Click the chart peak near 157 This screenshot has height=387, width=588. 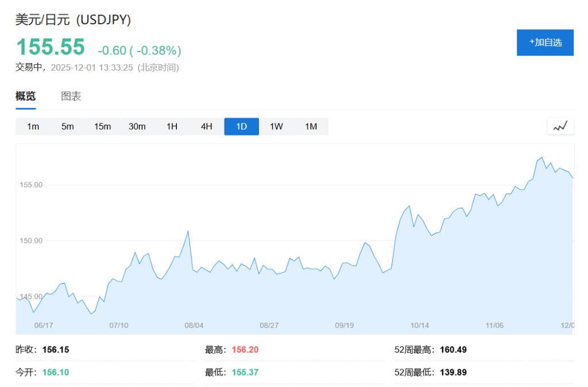pyautogui.click(x=541, y=157)
